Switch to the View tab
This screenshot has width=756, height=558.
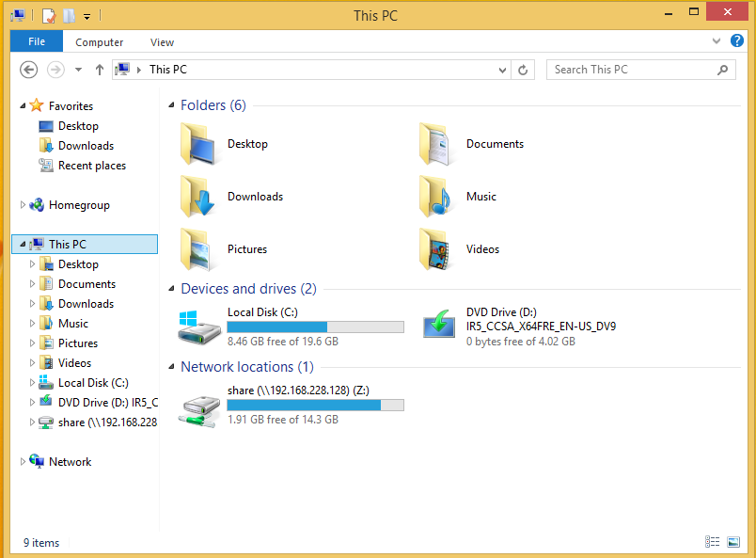click(x=162, y=41)
